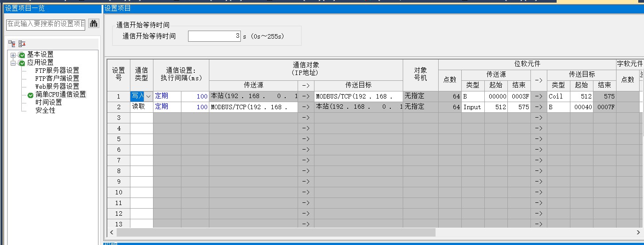The height and width of the screenshot is (245, 644).
Task: Click the binoculars search icon
Action: (94, 24)
